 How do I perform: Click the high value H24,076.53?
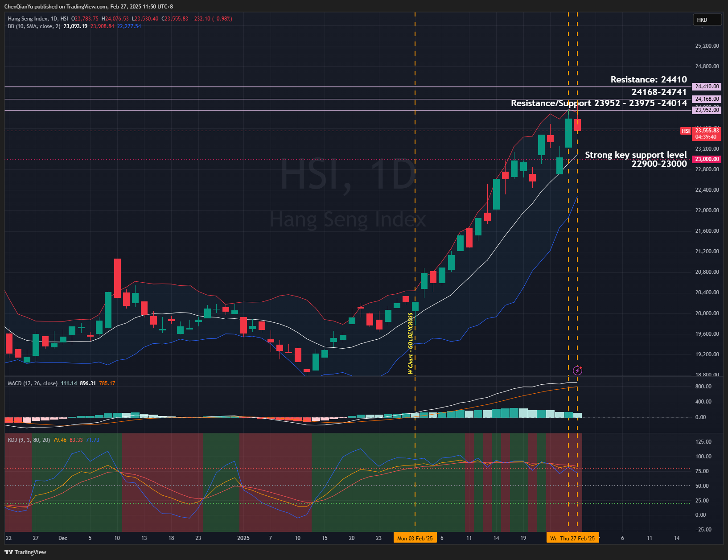pos(115,19)
